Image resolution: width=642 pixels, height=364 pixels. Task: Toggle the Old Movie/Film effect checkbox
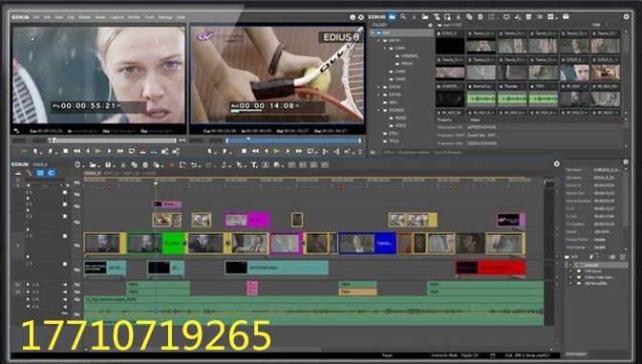pos(570,283)
